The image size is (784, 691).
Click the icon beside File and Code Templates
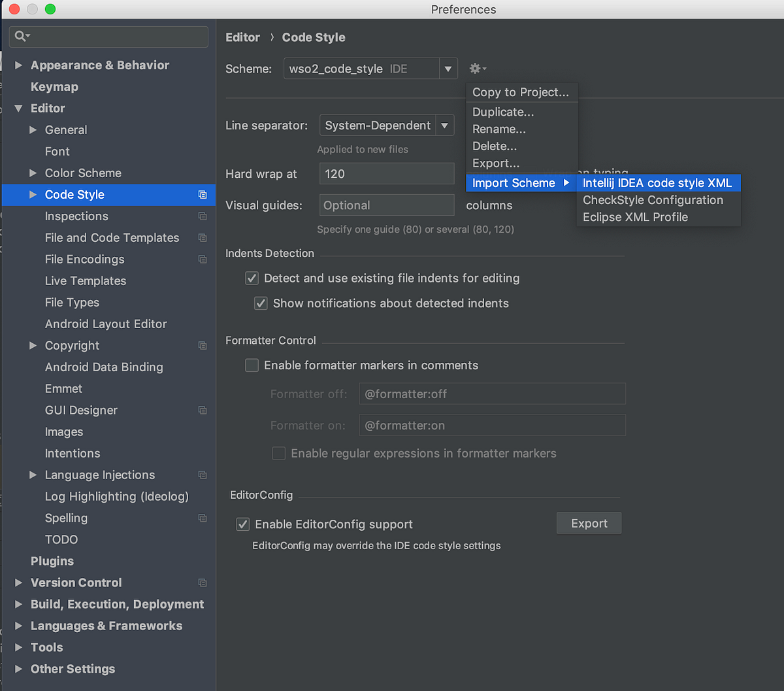pos(203,237)
